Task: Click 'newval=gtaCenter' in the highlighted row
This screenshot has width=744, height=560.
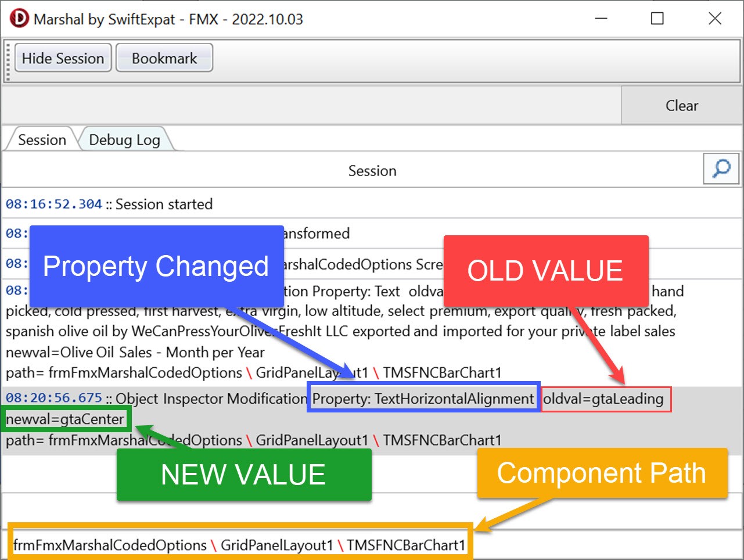Action: (x=65, y=419)
